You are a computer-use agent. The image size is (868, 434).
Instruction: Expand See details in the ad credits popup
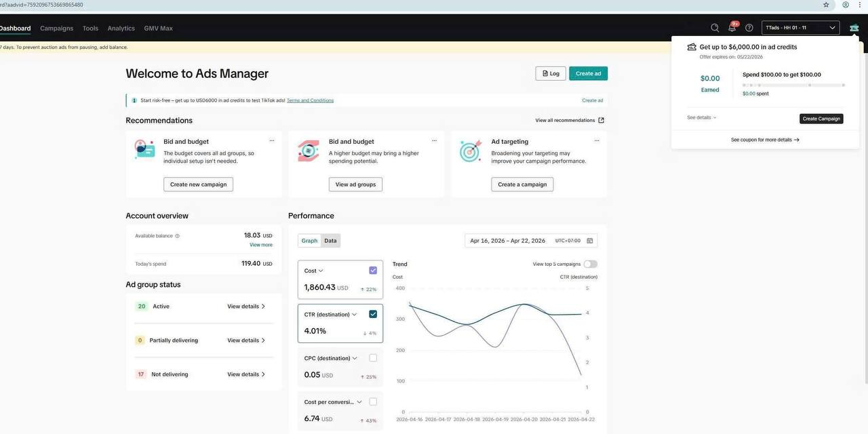click(x=702, y=118)
